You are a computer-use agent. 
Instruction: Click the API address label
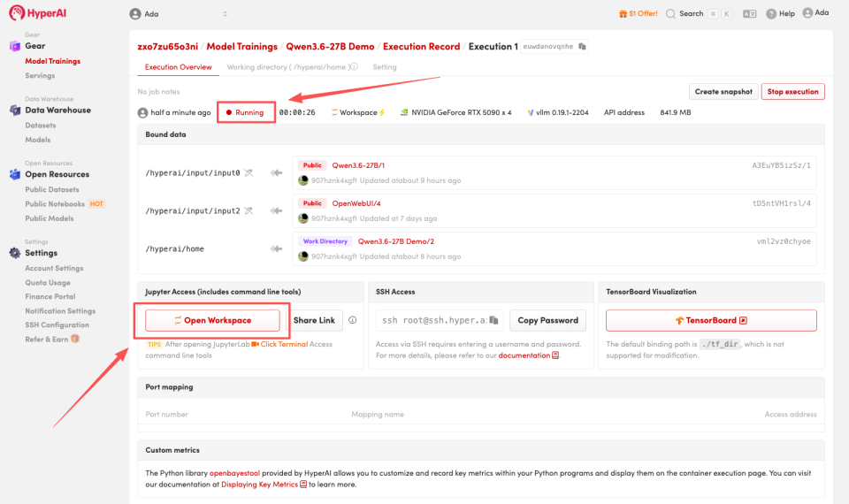[x=623, y=112]
